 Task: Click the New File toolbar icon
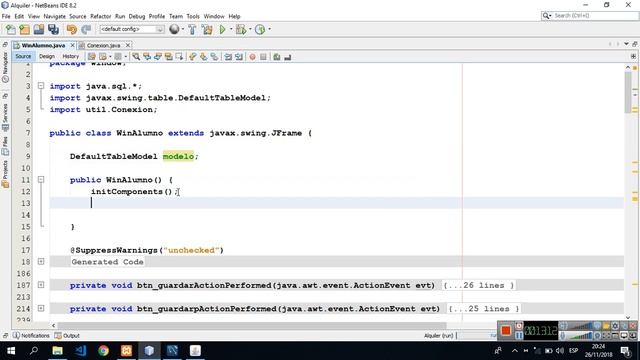point(11,29)
